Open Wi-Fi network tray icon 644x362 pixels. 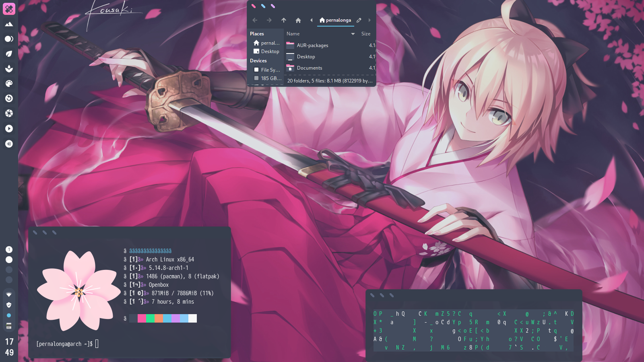(9, 294)
